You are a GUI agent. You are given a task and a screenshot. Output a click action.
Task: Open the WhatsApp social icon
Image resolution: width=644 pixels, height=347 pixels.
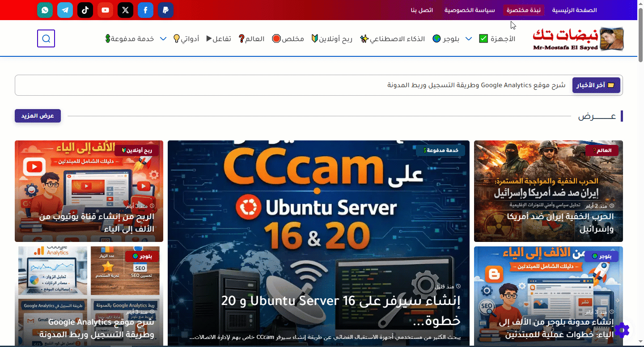tap(45, 10)
